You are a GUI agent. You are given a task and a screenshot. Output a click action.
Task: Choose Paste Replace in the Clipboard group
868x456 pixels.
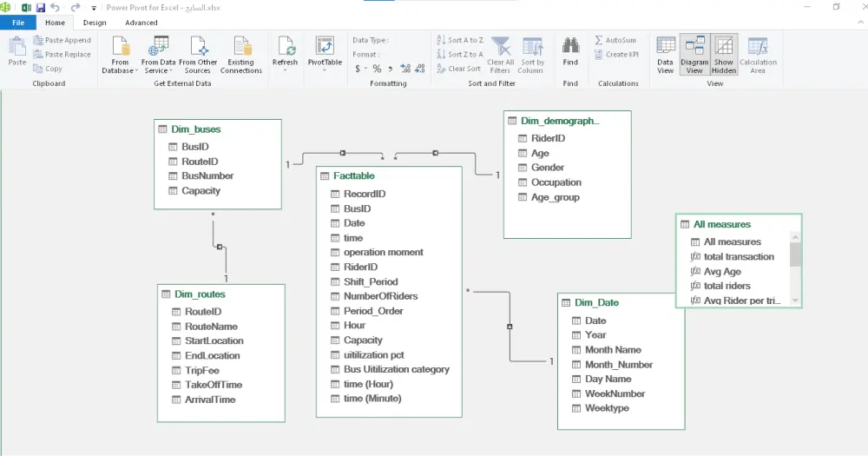click(62, 55)
